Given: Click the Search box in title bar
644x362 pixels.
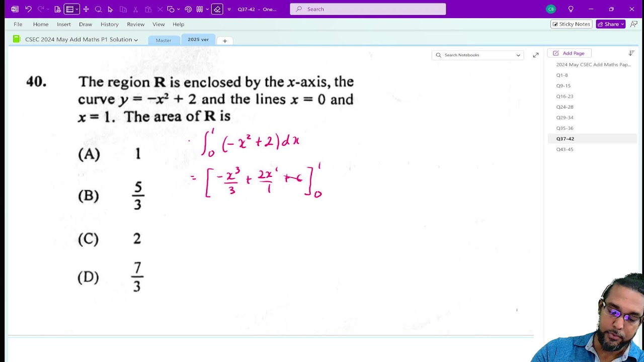Looking at the screenshot, I should 368,9.
